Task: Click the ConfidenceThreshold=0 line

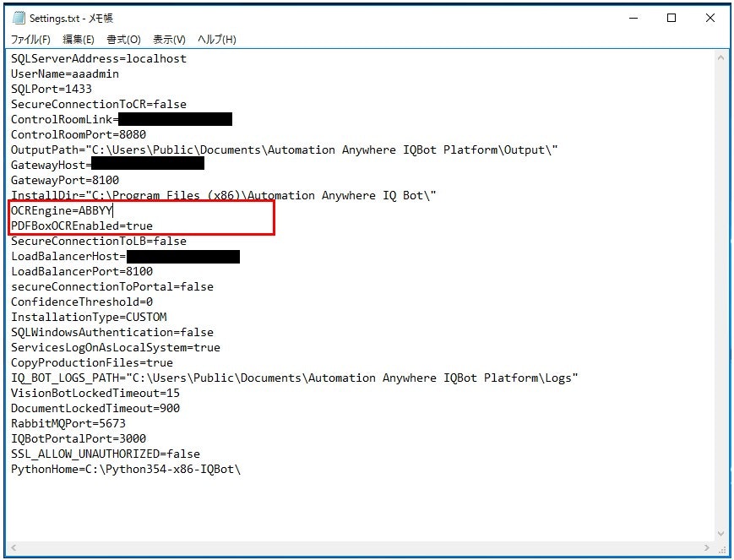Action: (82, 302)
